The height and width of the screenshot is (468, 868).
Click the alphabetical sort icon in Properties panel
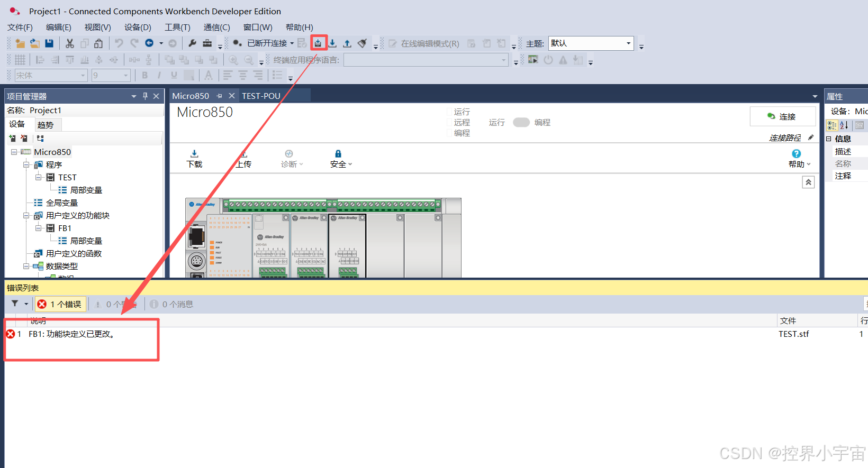tap(844, 125)
